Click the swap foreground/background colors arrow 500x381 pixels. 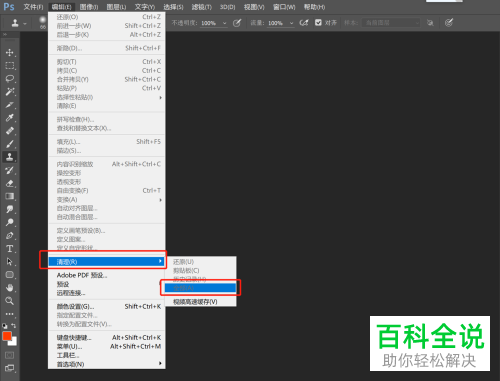[x=14, y=326]
